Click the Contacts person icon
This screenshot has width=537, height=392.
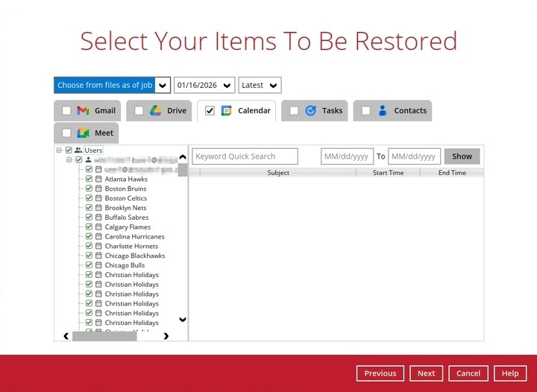[x=383, y=111]
